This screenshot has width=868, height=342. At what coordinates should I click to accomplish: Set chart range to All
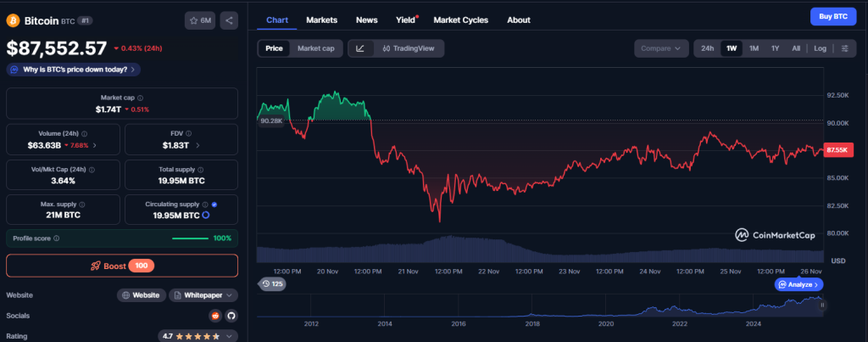click(x=796, y=48)
